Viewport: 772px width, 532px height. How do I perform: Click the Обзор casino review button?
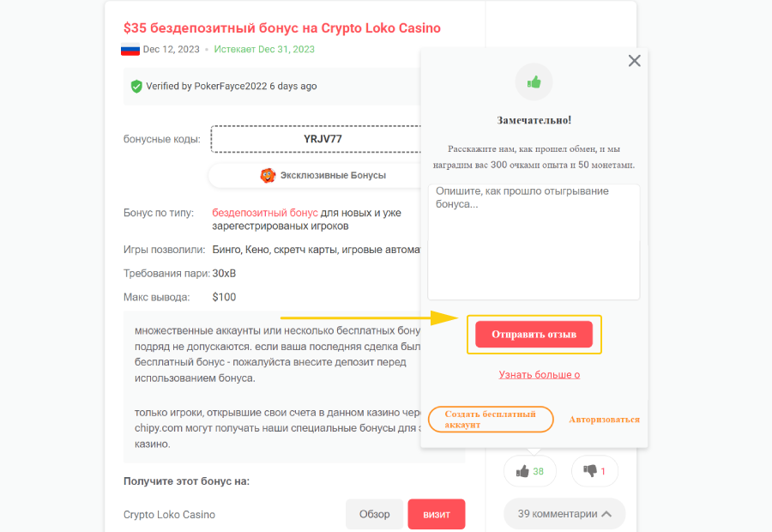point(374,515)
